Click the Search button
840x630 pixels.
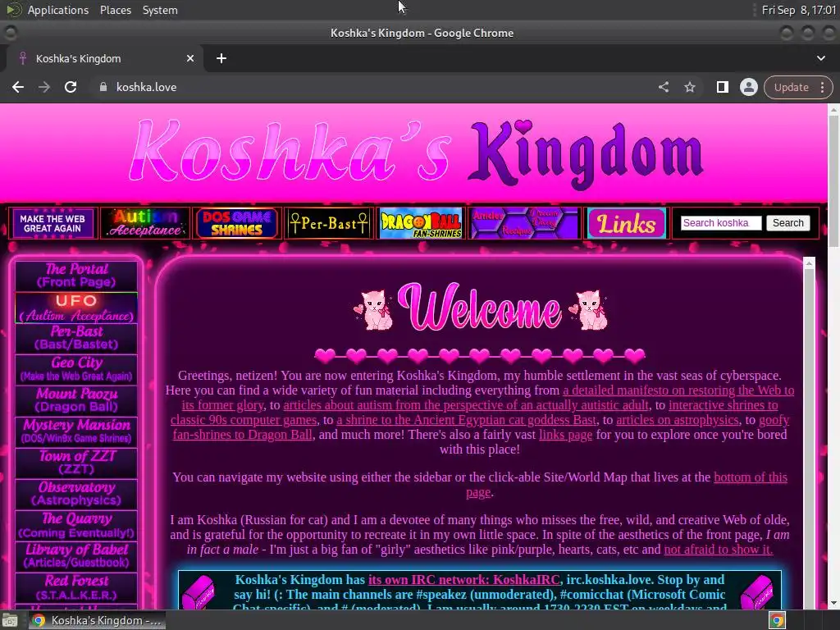click(x=787, y=223)
